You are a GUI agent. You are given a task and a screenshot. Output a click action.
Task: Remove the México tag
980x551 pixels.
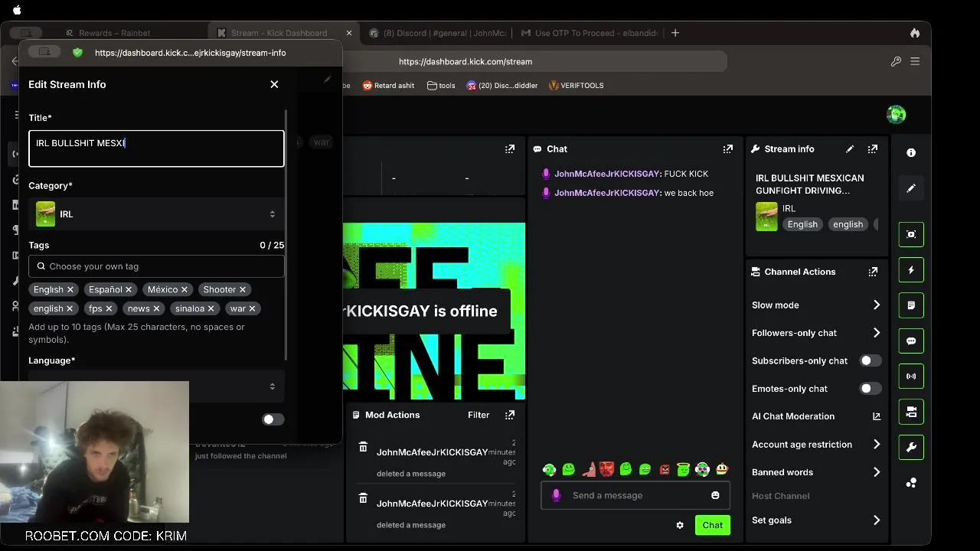coord(185,289)
